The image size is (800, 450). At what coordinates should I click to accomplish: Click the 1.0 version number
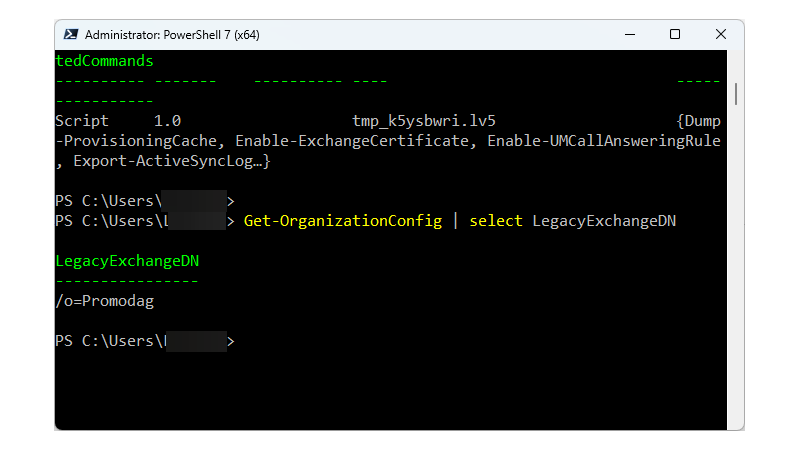[x=168, y=121]
